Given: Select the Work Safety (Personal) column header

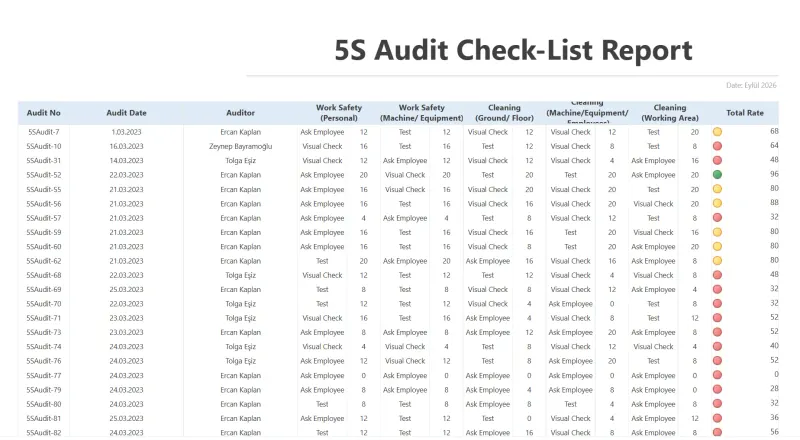Looking at the screenshot, I should 339,113.
